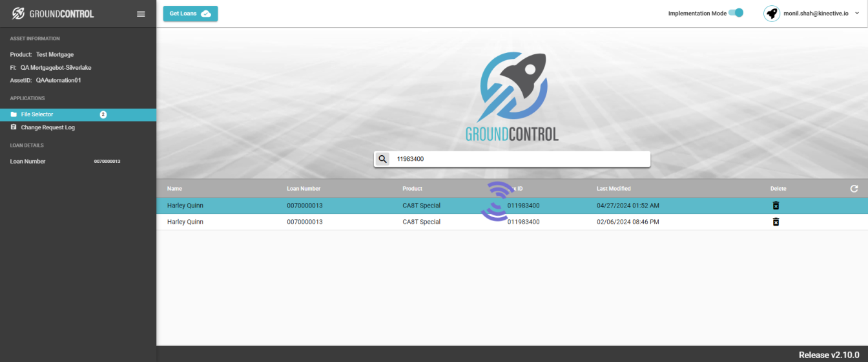This screenshot has height=362, width=868.
Task: Sort by the Product column header
Action: click(x=412, y=189)
